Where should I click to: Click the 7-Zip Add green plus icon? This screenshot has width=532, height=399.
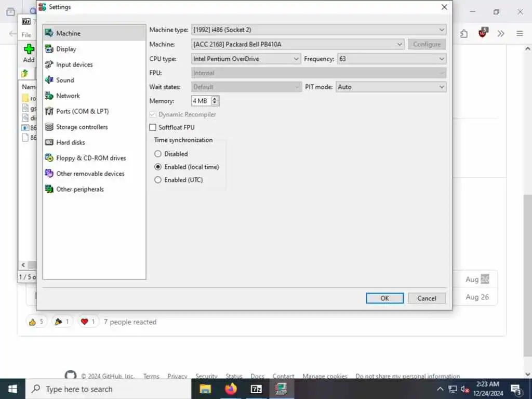[x=29, y=49]
